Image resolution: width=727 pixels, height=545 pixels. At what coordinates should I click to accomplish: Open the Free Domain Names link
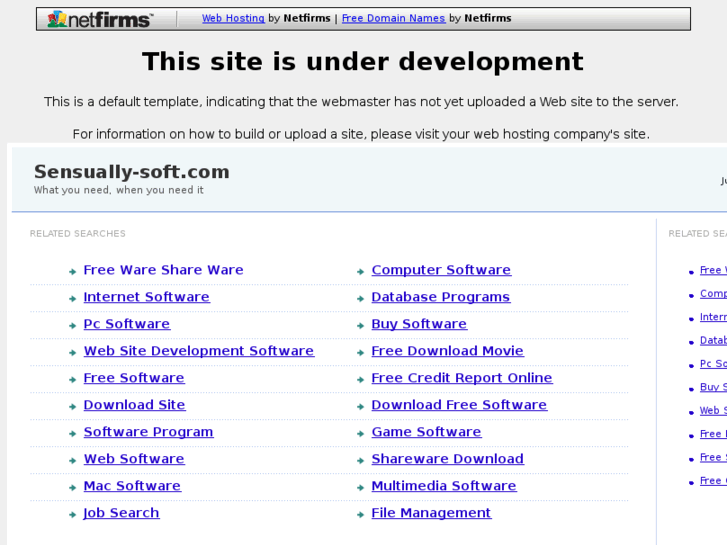(393, 18)
